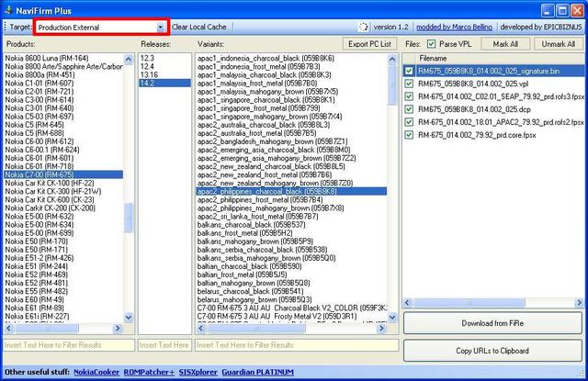Minimize the NaviFirm Plus window
588x381 pixels.
click(548, 10)
